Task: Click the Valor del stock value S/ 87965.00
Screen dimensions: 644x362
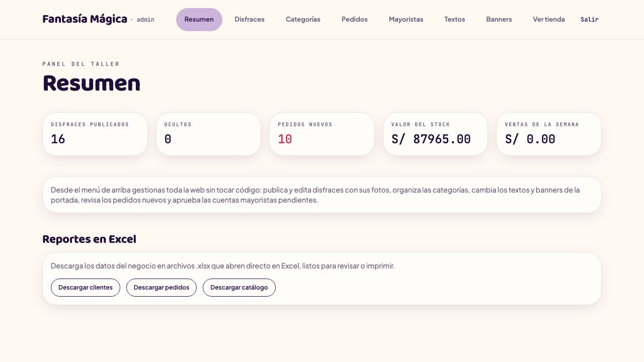Action: point(431,139)
